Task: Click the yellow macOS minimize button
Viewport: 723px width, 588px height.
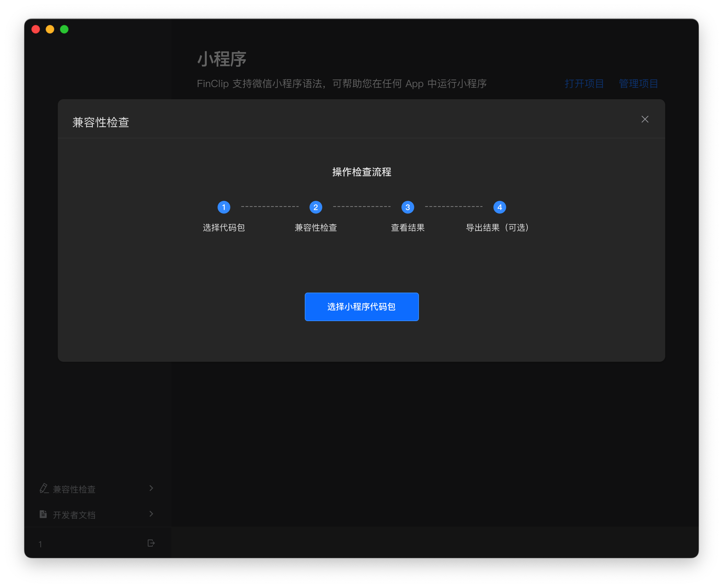Action: pyautogui.click(x=50, y=29)
